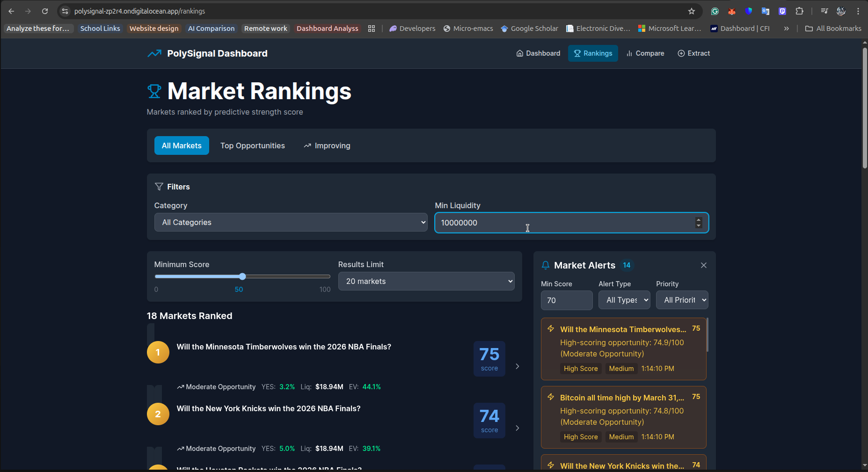Open the Alert Type dropdown

click(x=624, y=300)
